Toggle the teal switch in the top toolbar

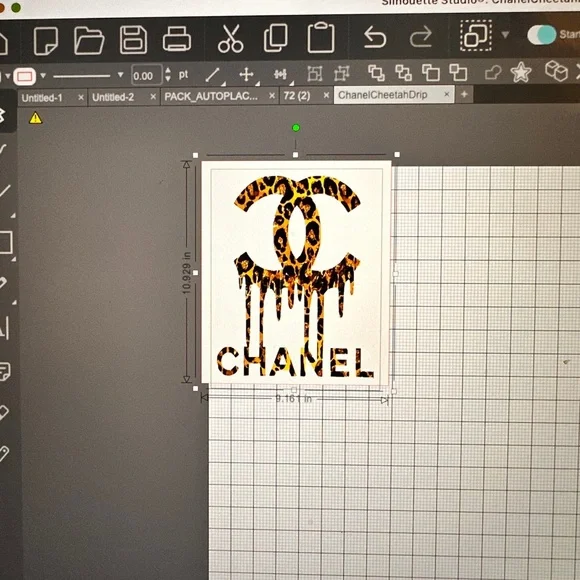(x=542, y=35)
